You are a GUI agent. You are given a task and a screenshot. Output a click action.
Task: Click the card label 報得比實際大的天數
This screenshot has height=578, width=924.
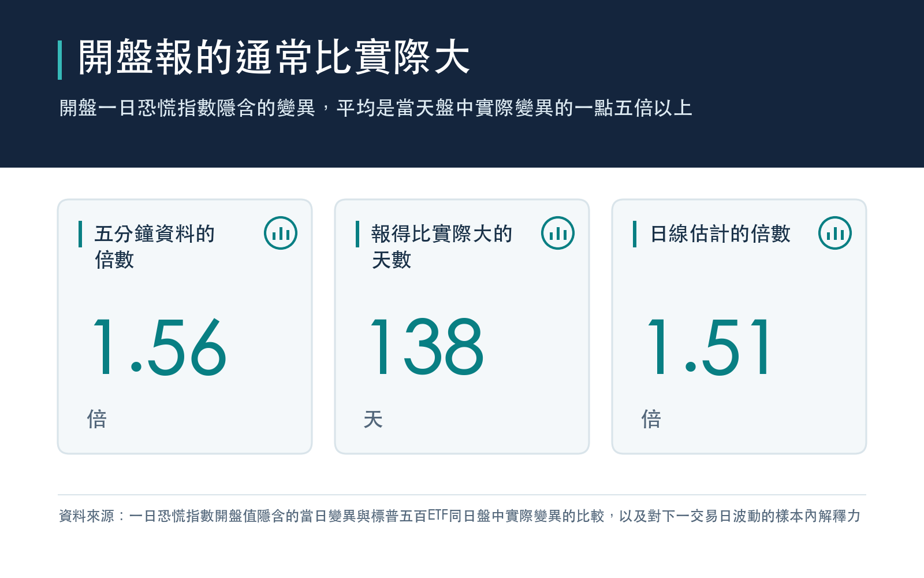point(442,247)
